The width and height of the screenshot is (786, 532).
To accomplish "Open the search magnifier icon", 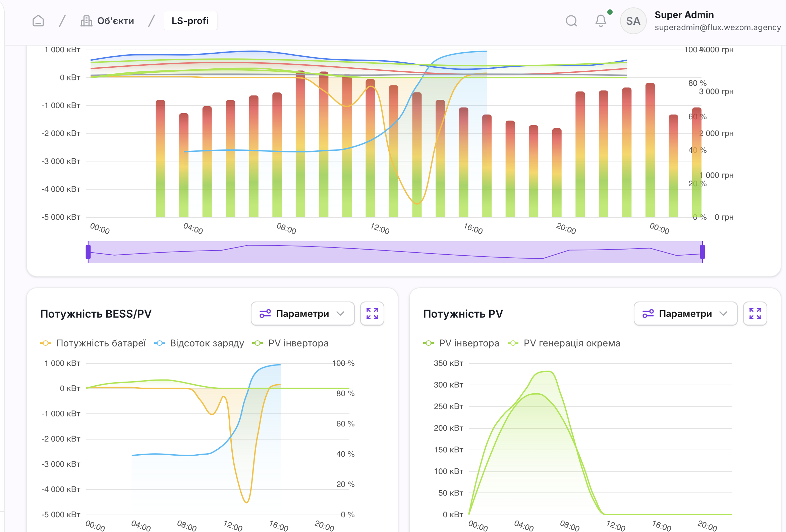I will click(x=571, y=21).
